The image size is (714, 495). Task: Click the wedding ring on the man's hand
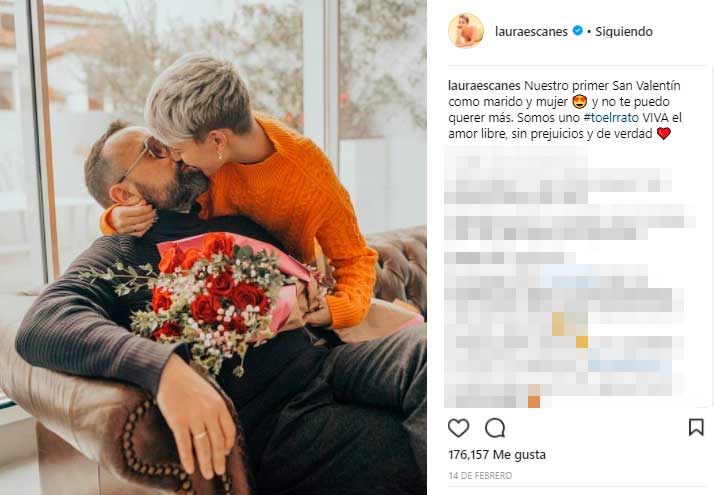(x=200, y=435)
